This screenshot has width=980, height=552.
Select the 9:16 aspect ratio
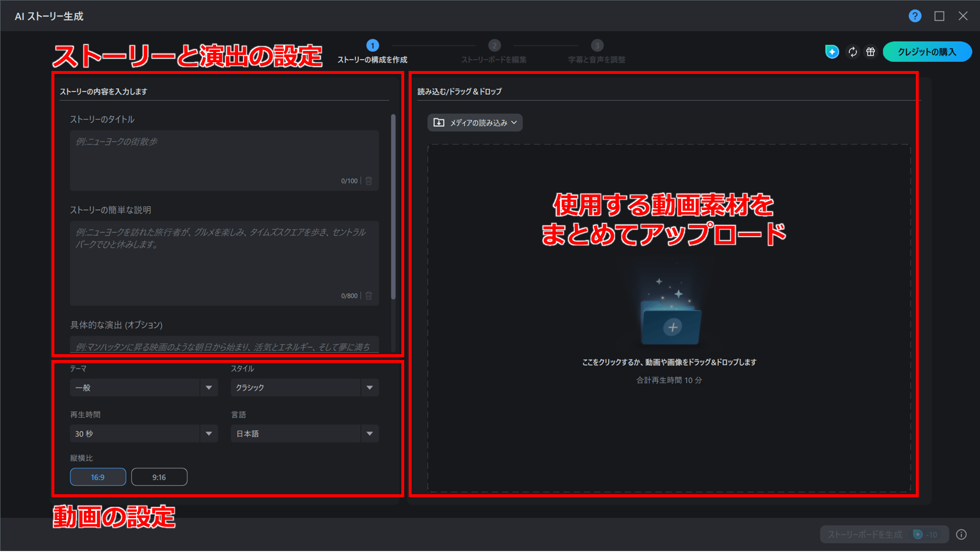159,477
